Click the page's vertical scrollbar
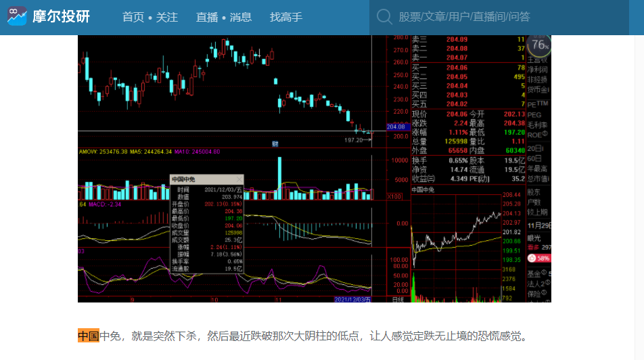Screen dimensions: 644x360 [639, 198]
